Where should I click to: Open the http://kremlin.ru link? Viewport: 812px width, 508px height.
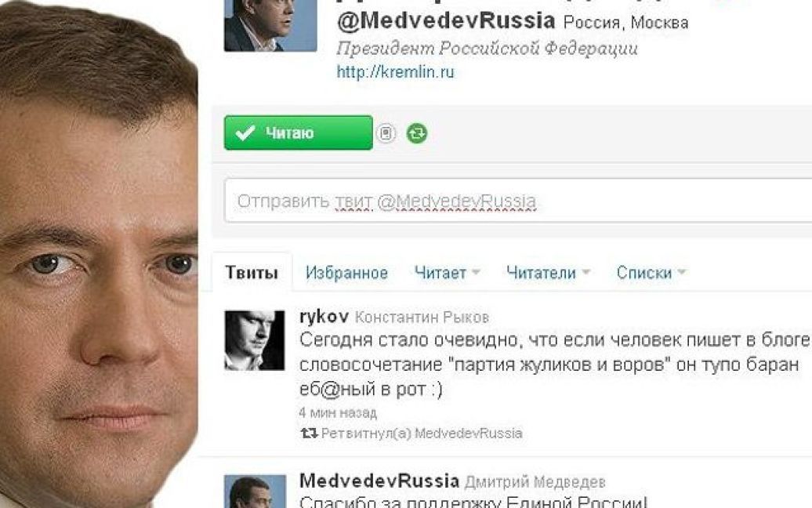click(395, 71)
